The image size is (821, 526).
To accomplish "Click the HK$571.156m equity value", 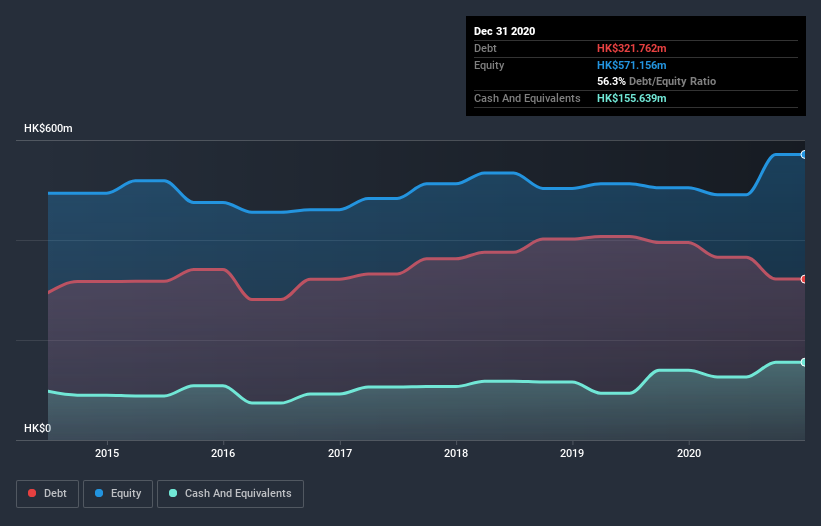I will point(631,65).
